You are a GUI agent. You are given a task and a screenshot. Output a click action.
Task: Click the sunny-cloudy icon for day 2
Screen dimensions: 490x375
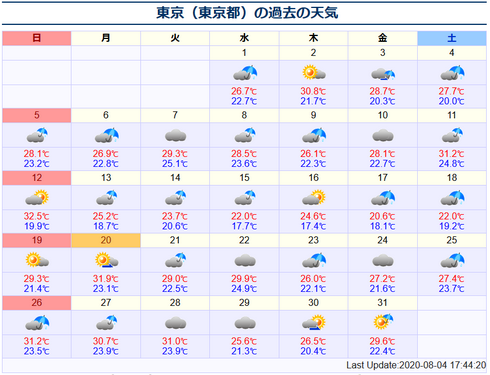pyautogui.click(x=314, y=73)
